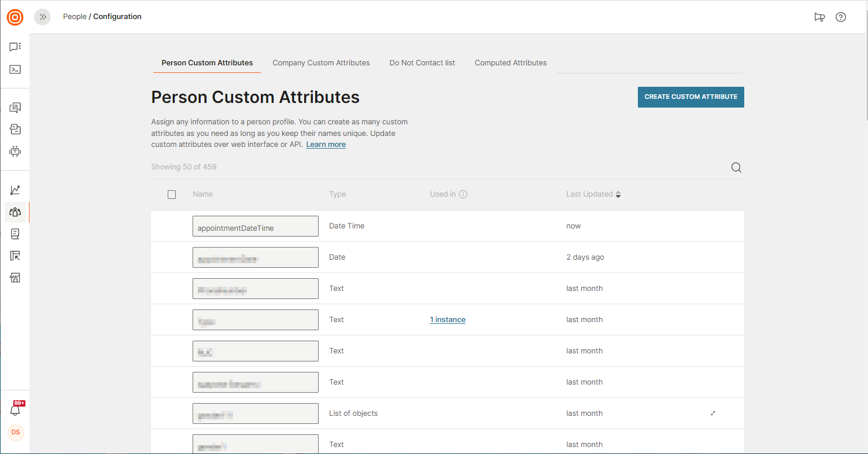868x454 pixels.
Task: Click the info icon next to Used in
Action: 463,194
